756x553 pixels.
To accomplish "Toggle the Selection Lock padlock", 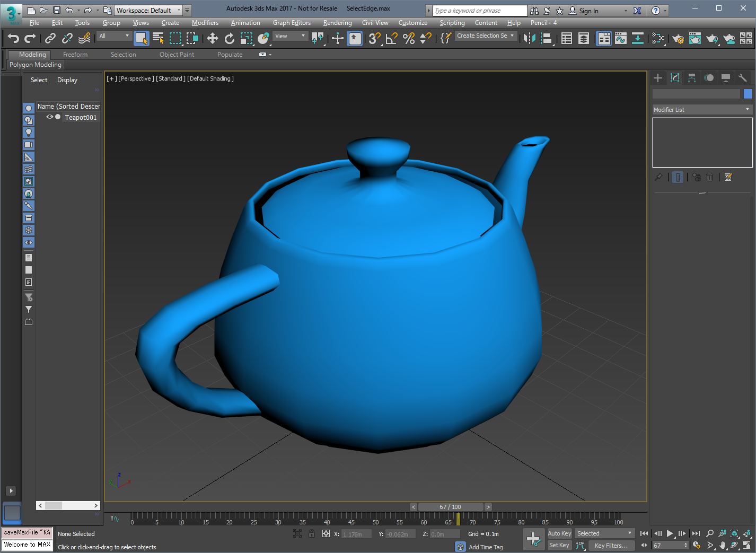I will 312,534.
